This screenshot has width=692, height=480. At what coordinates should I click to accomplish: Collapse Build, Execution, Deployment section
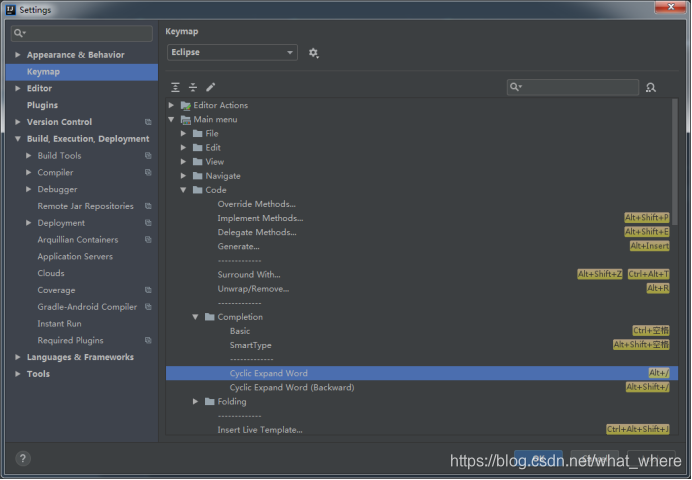pyautogui.click(x=18, y=139)
